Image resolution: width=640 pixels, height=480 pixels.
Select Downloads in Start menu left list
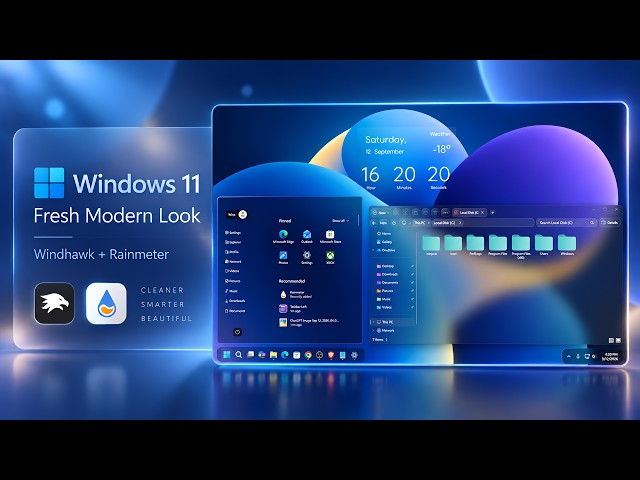(235, 301)
